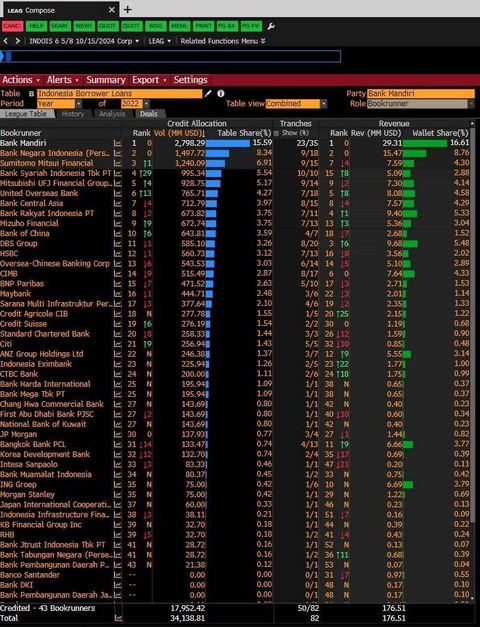Open the 2022 year dropdown
The width and height of the screenshot is (480, 627).
click(x=146, y=104)
